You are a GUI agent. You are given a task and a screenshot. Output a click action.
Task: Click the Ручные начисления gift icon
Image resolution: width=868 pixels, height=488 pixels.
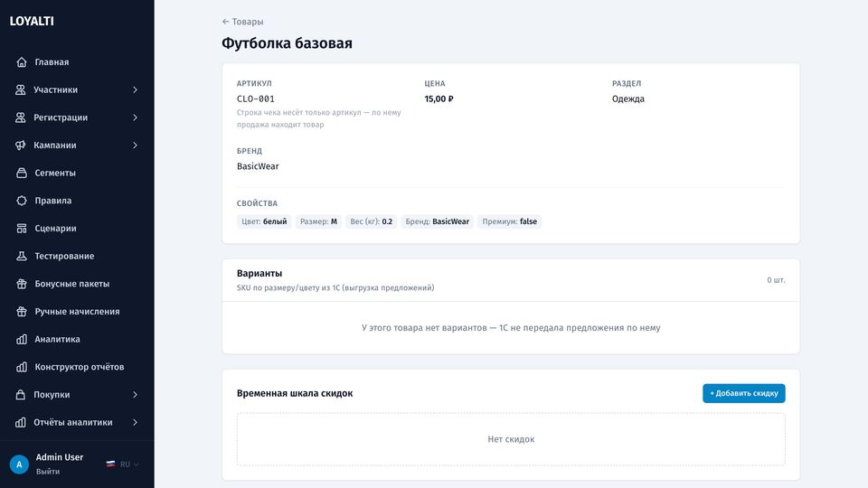[22, 311]
